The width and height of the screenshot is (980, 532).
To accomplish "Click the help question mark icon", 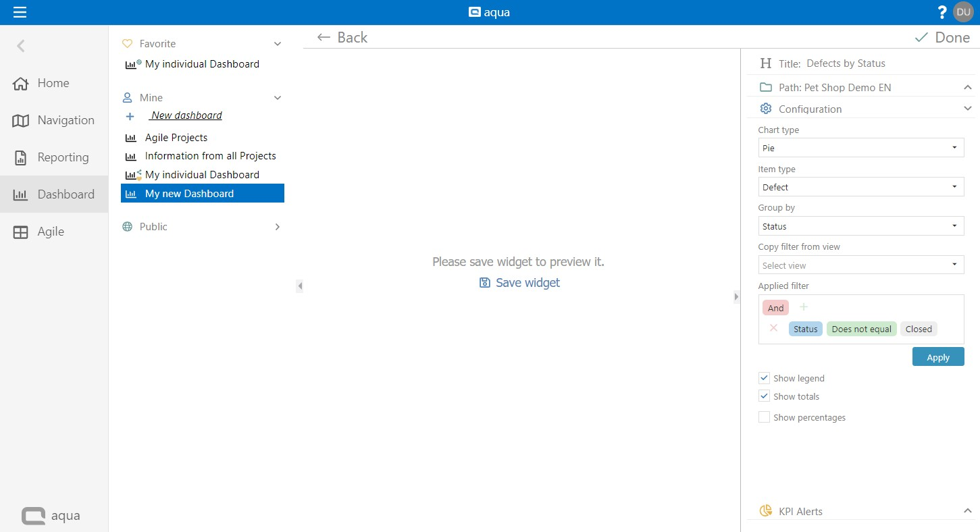I will point(942,12).
